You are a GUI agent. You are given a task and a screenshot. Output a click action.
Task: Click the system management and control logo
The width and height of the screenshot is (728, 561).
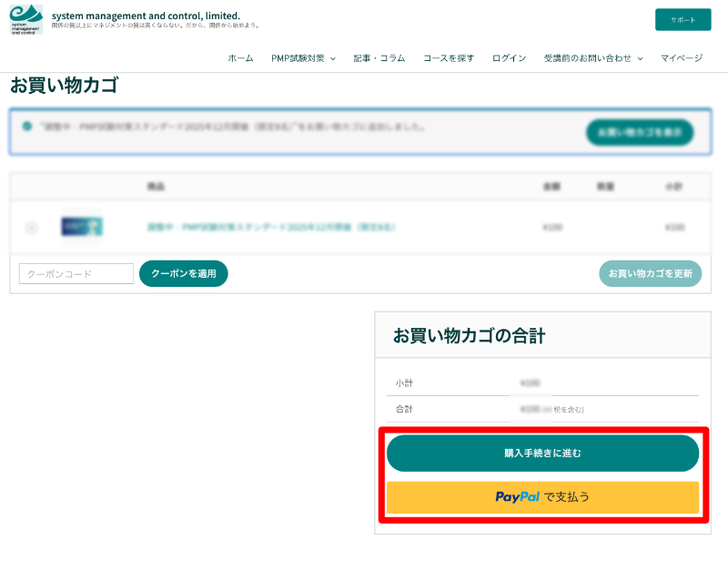tap(25, 19)
